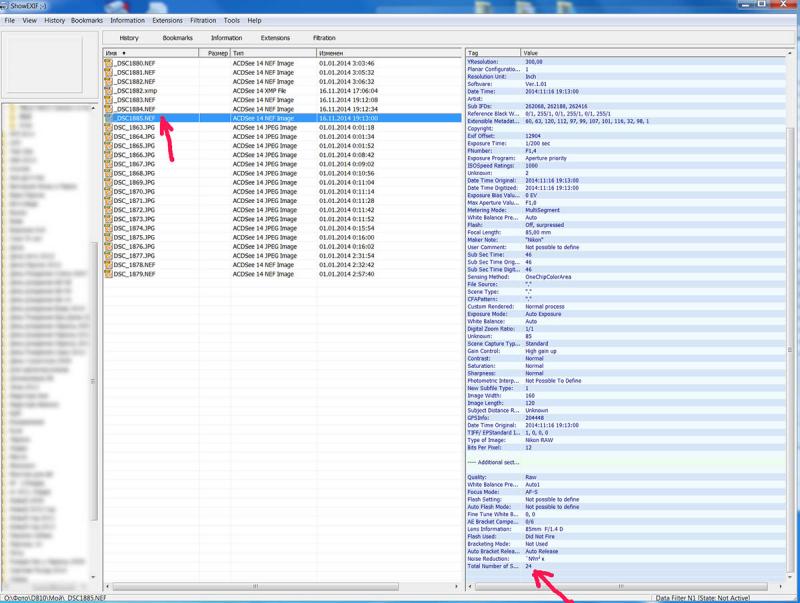Open the Extensions menu in menu bar
The height and width of the screenshot is (603, 800).
(167, 20)
